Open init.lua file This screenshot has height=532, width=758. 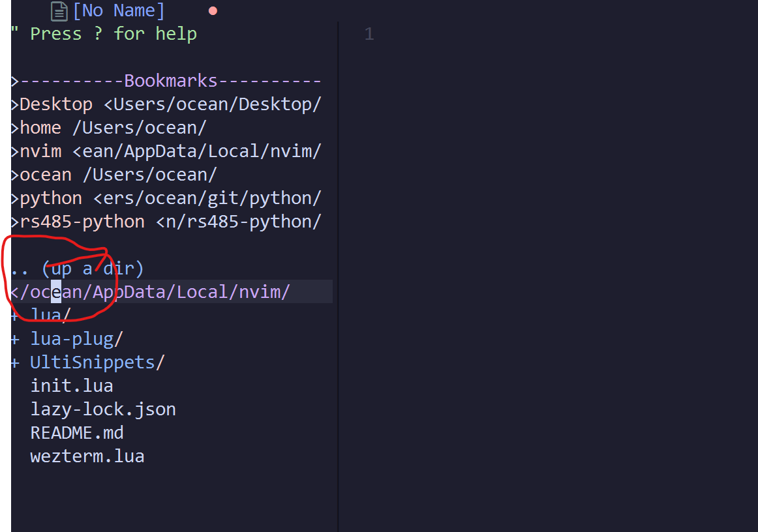pos(72,385)
